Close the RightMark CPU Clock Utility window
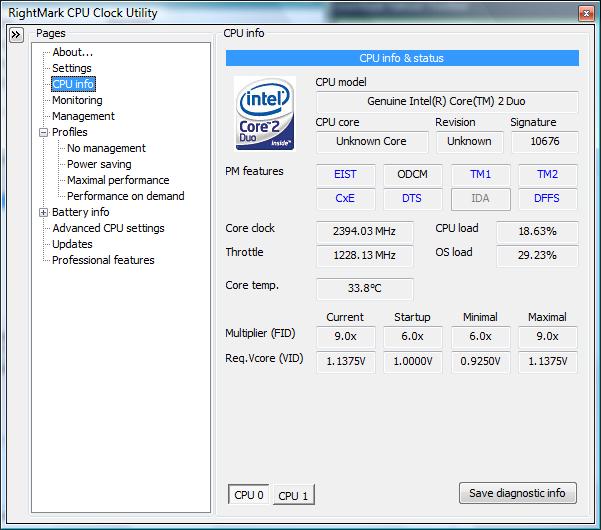This screenshot has height=530, width=601. click(x=586, y=13)
